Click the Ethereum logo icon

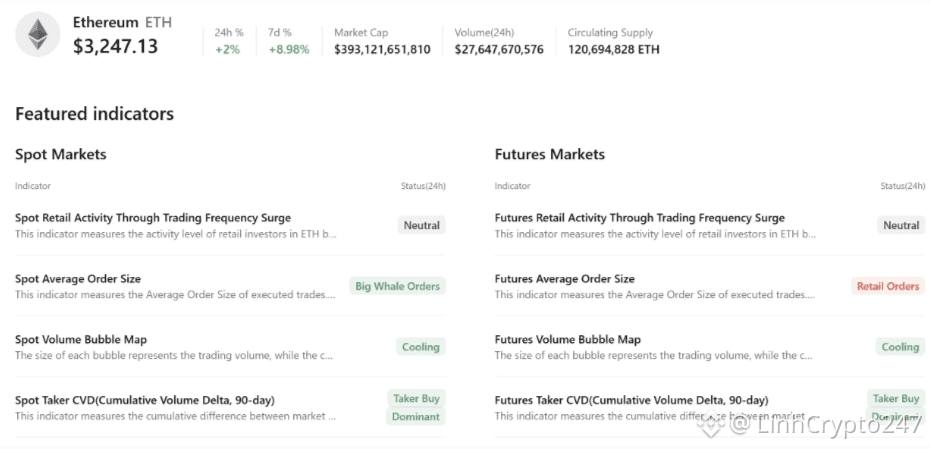coord(38,35)
